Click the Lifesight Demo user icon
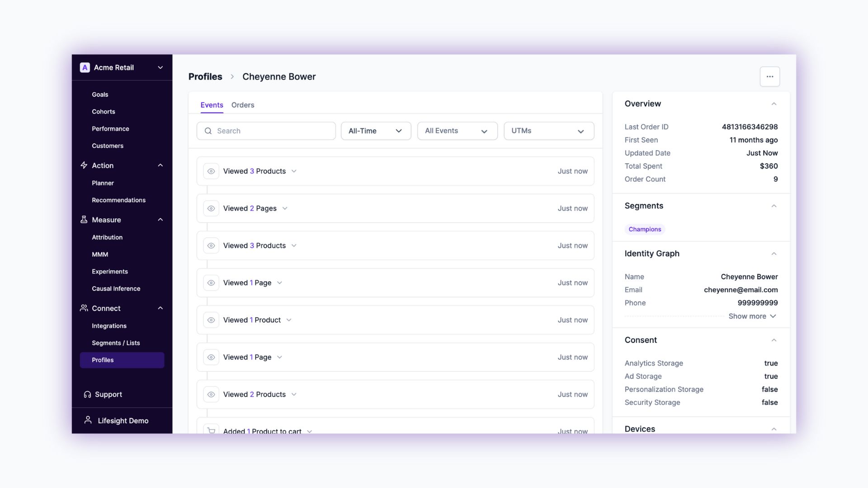The height and width of the screenshot is (488, 868). (x=88, y=420)
